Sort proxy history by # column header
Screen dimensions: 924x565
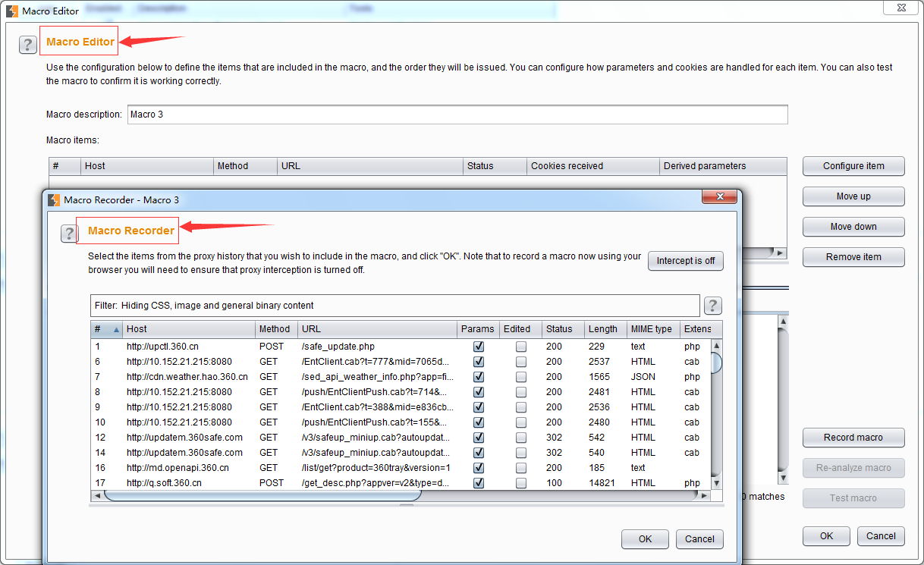105,329
